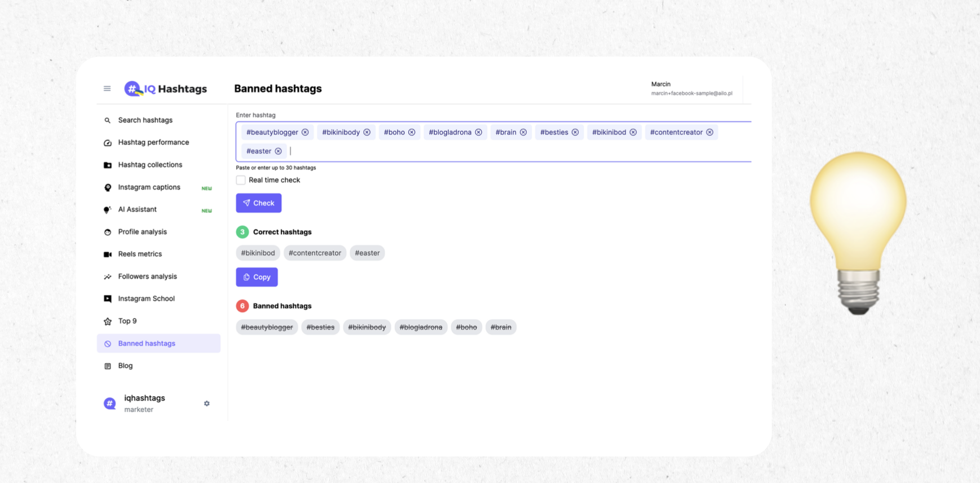The height and width of the screenshot is (483, 980).
Task: Click the Profile analysis icon
Action: [108, 232]
